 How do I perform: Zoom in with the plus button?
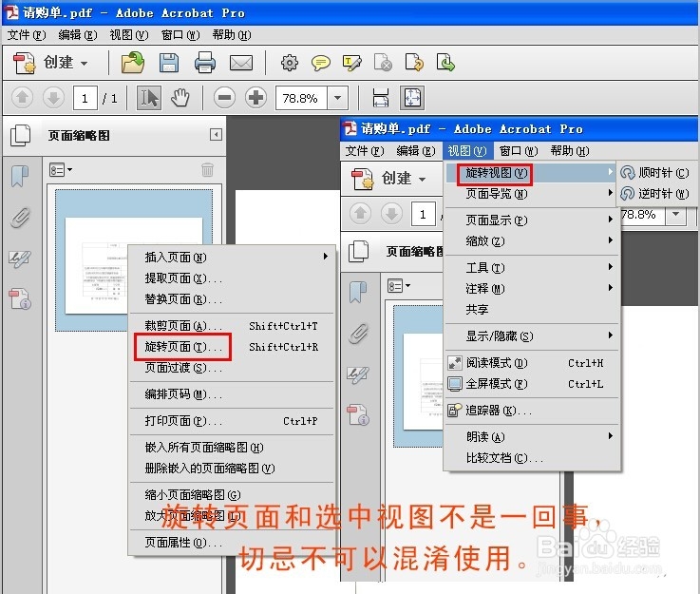255,97
